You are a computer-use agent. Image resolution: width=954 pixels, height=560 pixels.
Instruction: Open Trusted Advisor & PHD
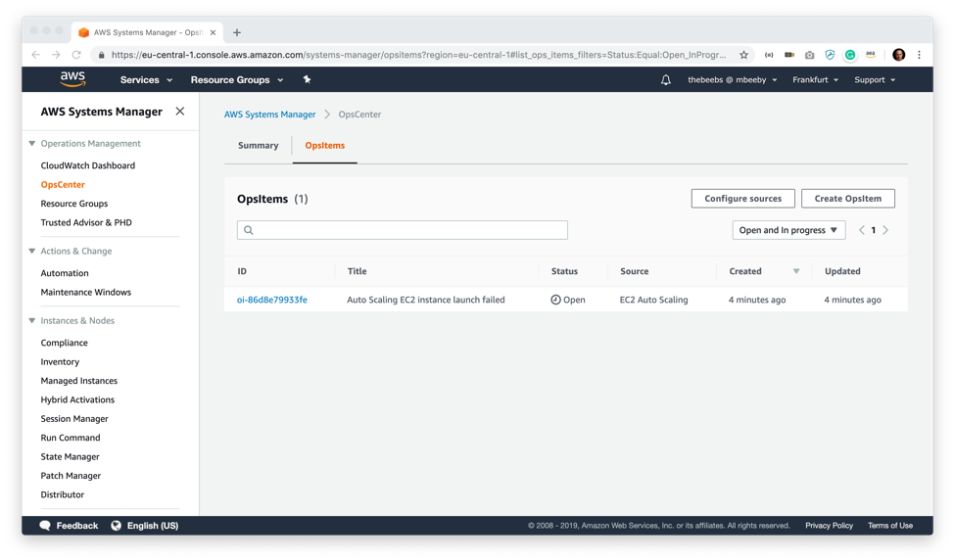tap(86, 222)
